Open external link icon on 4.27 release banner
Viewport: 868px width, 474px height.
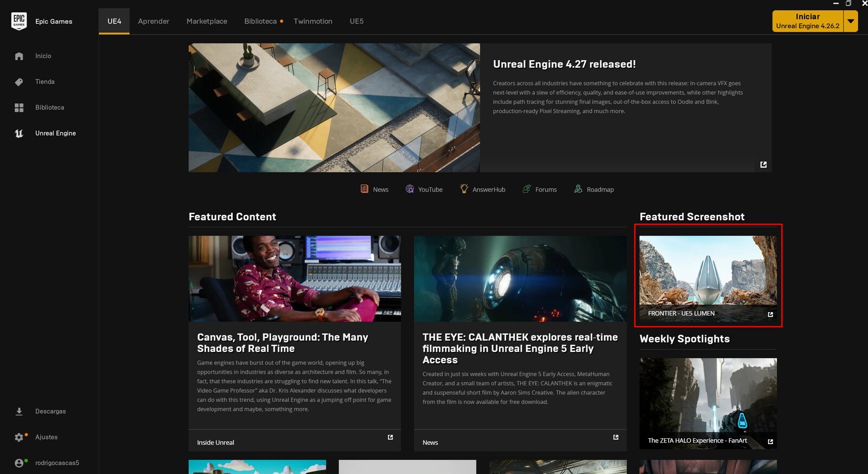[763, 165]
